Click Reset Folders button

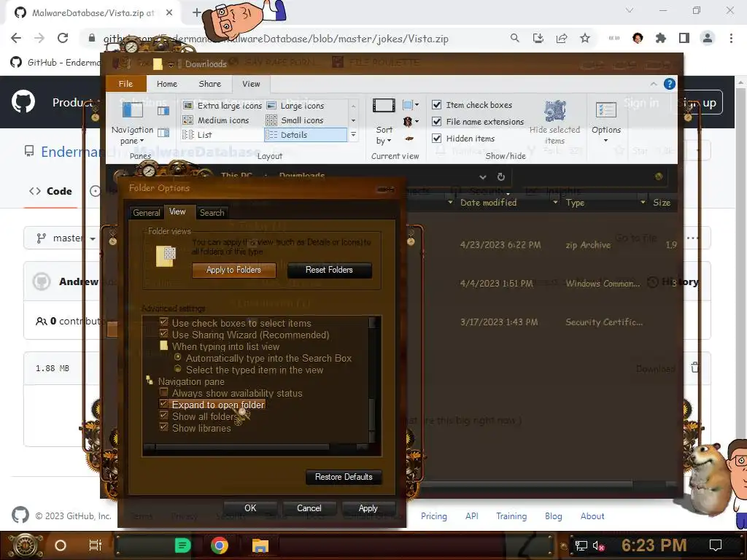click(x=329, y=270)
